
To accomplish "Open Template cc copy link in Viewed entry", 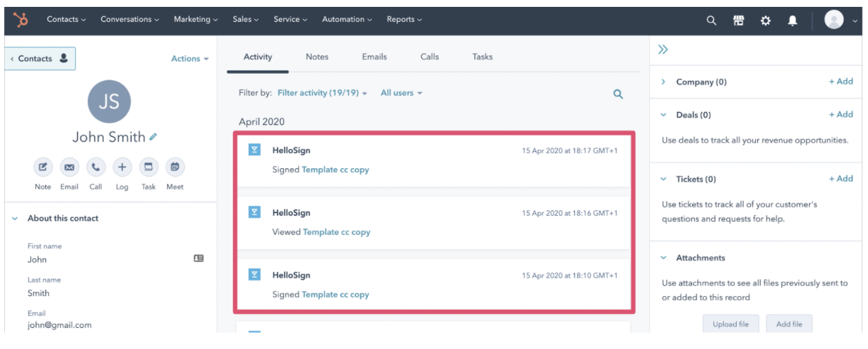I will pyautogui.click(x=337, y=232).
